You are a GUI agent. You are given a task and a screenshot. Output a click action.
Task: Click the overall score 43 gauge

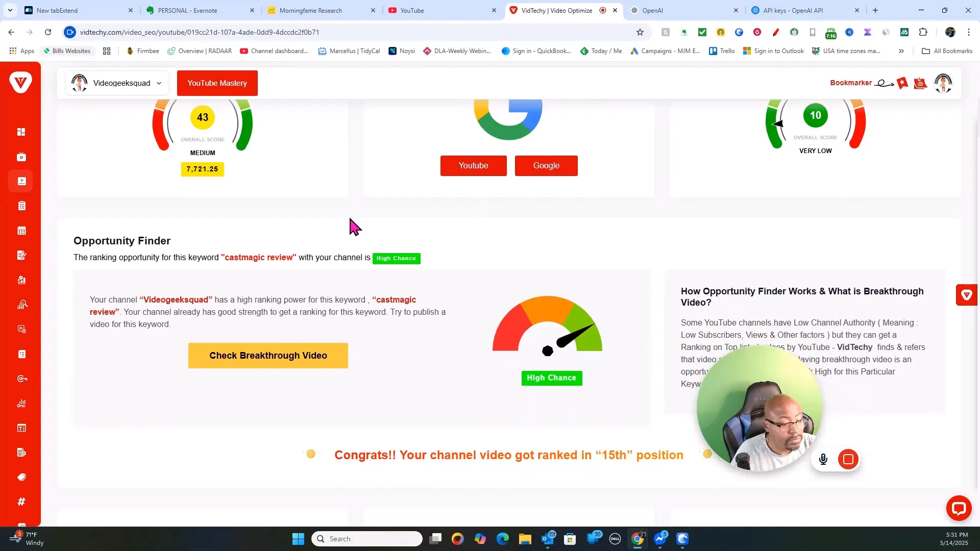pos(203,125)
